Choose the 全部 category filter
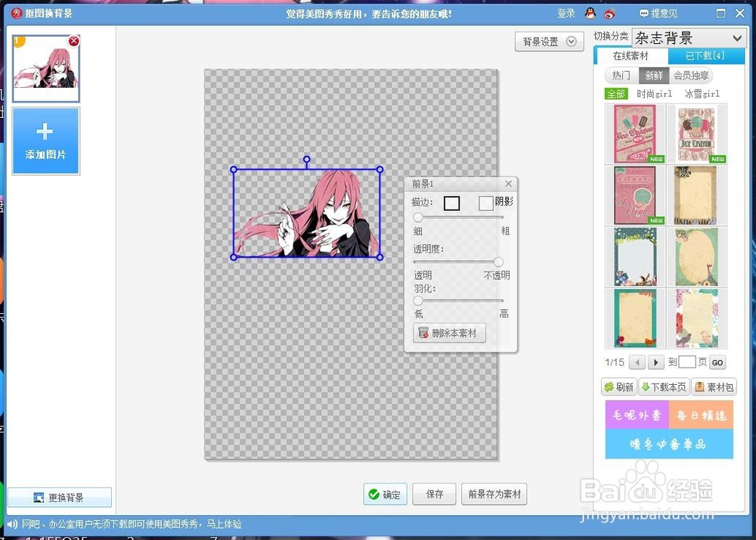This screenshot has height=540, width=756. (x=616, y=94)
